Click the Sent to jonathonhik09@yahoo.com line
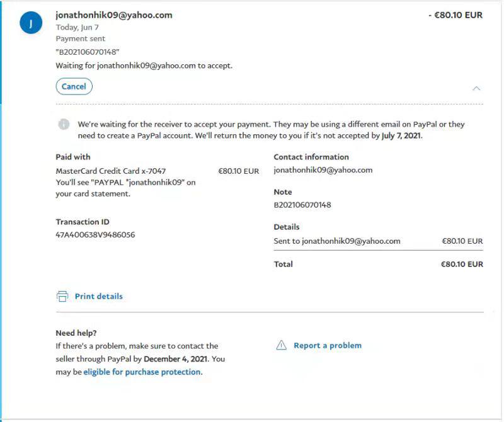The width and height of the screenshot is (504, 422). pyautogui.click(x=337, y=241)
